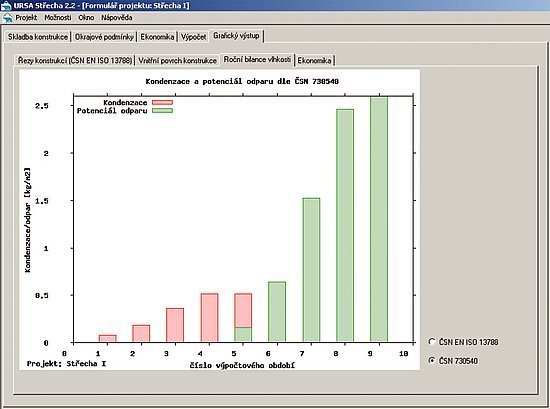
Task: Click the document icon beside Projekt menu
Action: click(x=7, y=18)
